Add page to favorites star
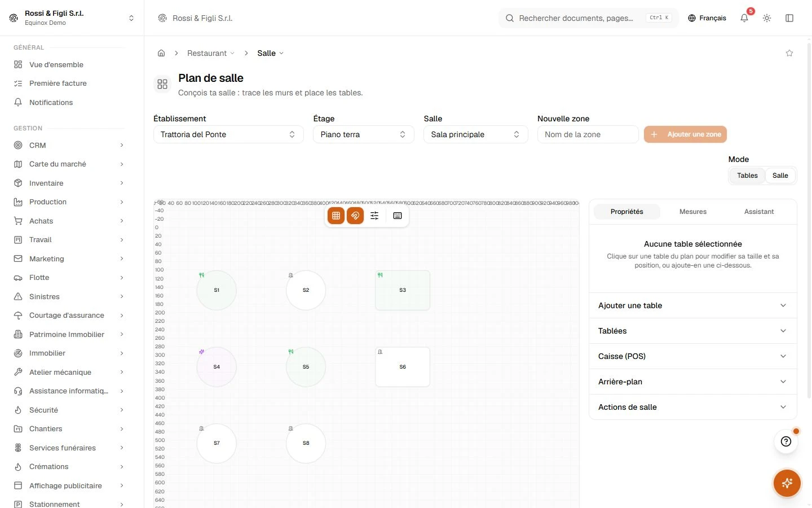The image size is (812, 508). pyautogui.click(x=789, y=53)
